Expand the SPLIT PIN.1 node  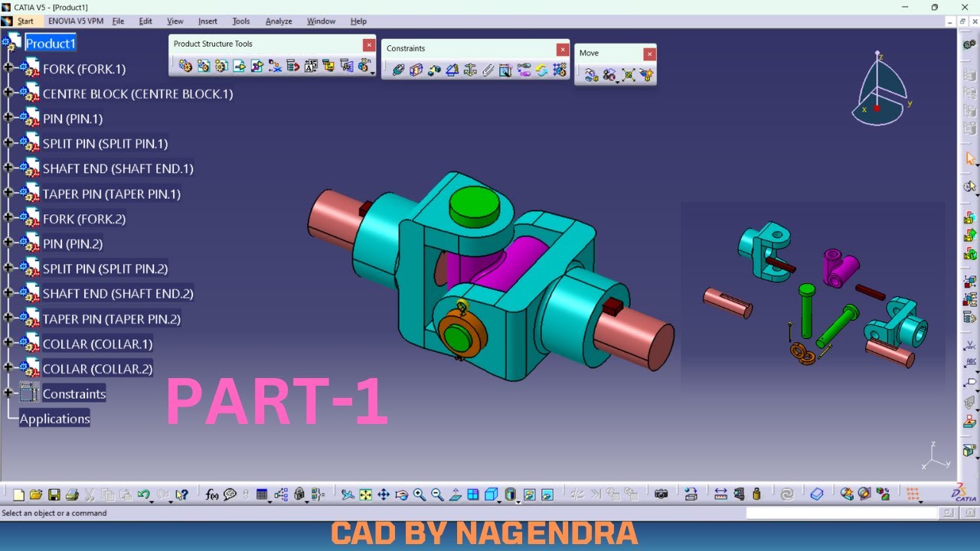pos(8,143)
